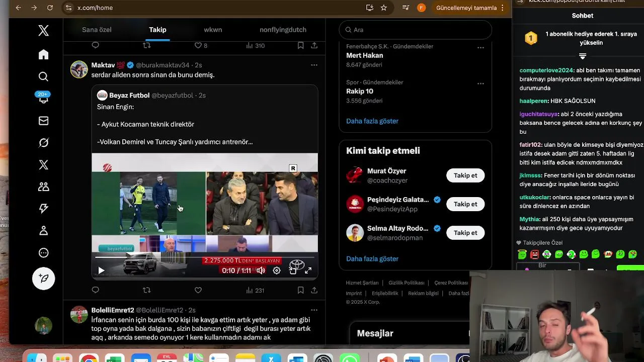Open the Explore magnifier icon in sidebar
The height and width of the screenshot is (362, 644).
[44, 76]
